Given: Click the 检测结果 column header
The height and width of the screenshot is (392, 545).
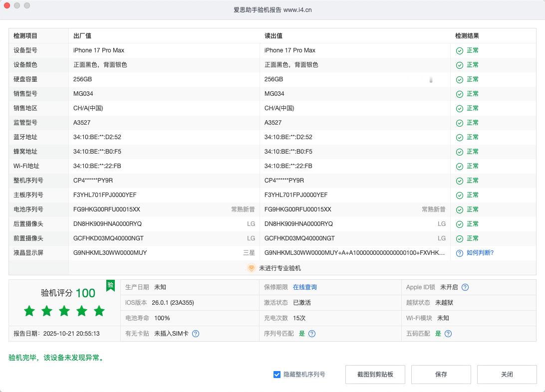Looking at the screenshot, I should (467, 36).
